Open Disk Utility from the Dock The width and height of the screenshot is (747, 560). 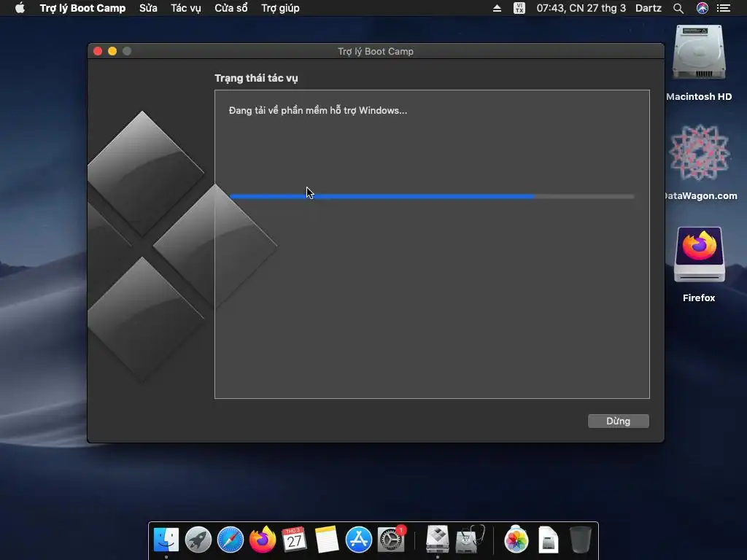pos(471,540)
